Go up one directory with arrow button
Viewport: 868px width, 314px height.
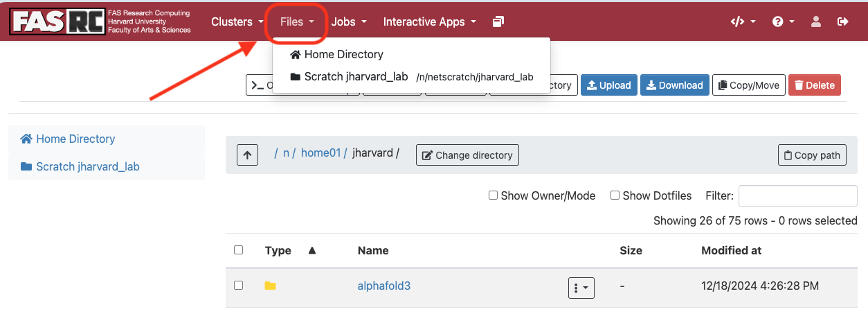[247, 155]
